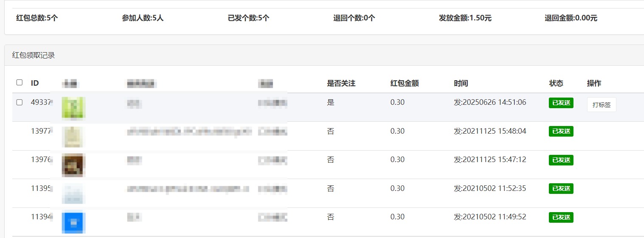This screenshot has height=238, width=644.
Task: Click the ID cell 13976
Action: click(x=41, y=160)
